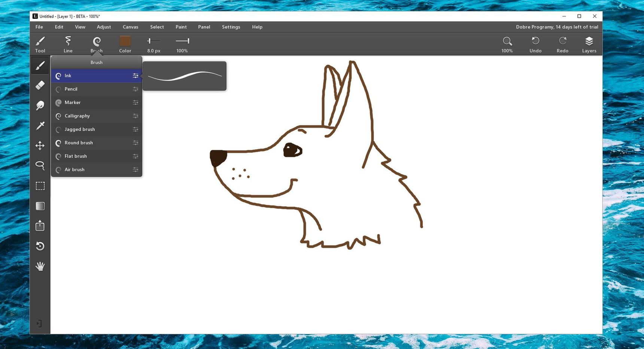Image resolution: width=644 pixels, height=349 pixels.
Task: Open the Panel menu
Action: pos(204,27)
